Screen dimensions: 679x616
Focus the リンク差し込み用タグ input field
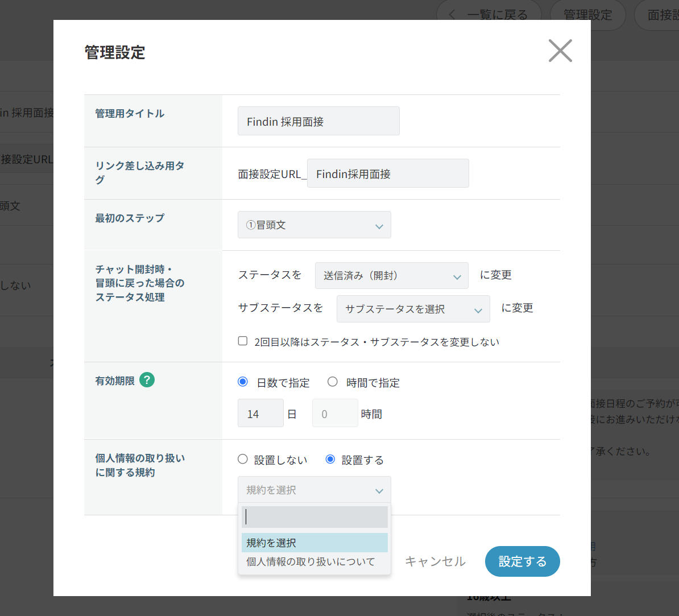[x=388, y=173]
